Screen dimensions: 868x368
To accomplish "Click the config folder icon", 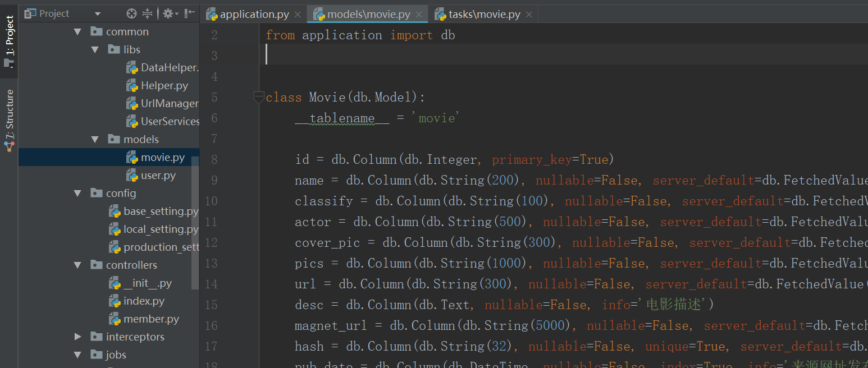I will tap(97, 193).
